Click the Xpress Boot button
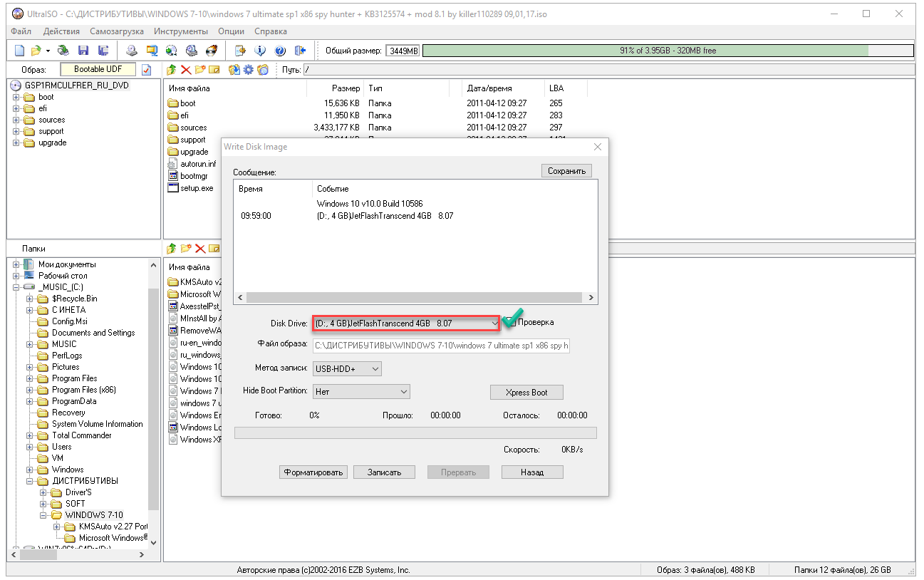Screen dimensions: 924x580 coord(526,393)
